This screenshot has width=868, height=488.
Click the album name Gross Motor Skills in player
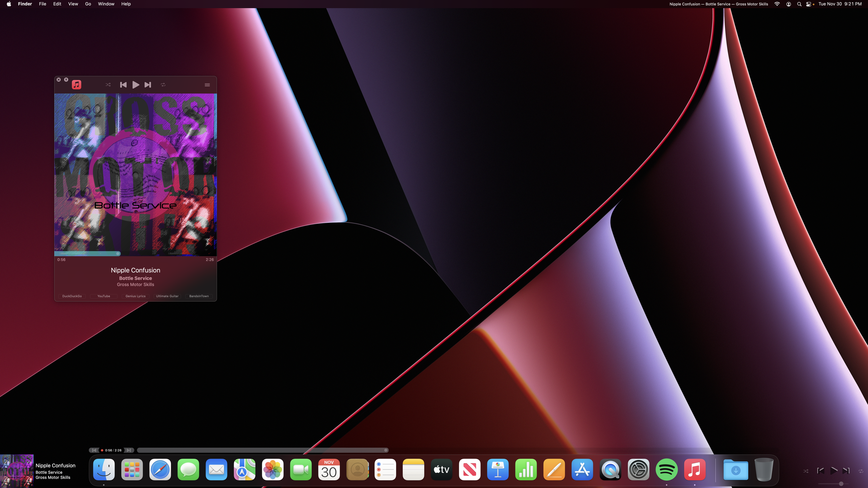(135, 285)
